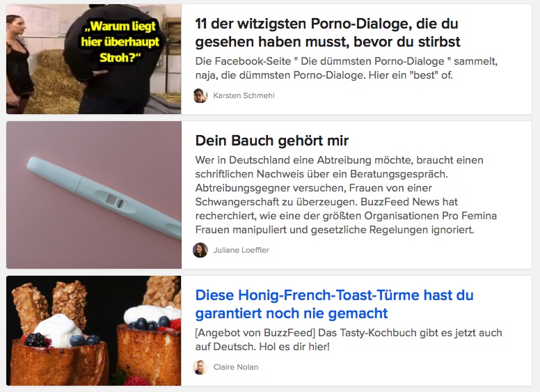This screenshot has width=540, height=392.
Task: Select the Karsten Schmehl author name
Action: [x=244, y=95]
